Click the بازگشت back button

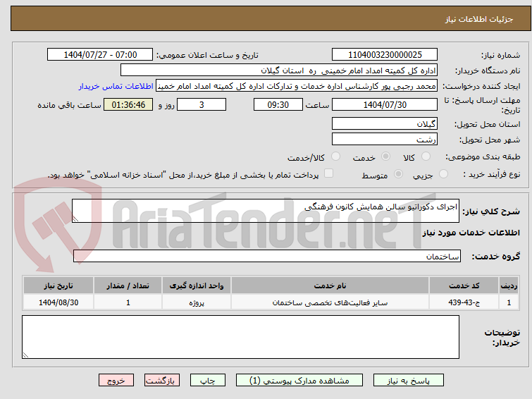162,381
